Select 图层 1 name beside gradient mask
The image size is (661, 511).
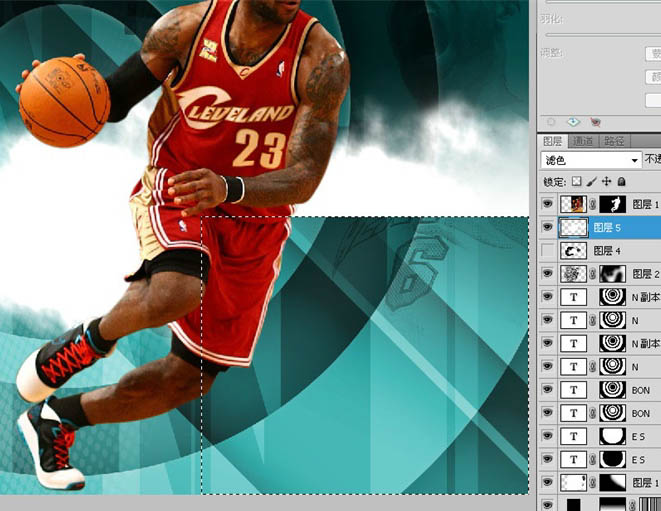pos(645,483)
